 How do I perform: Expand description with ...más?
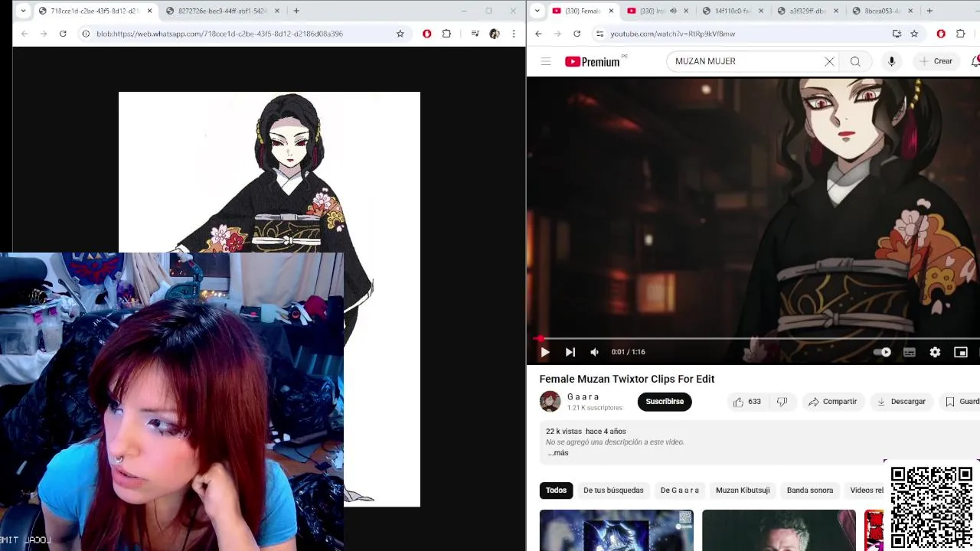(557, 453)
